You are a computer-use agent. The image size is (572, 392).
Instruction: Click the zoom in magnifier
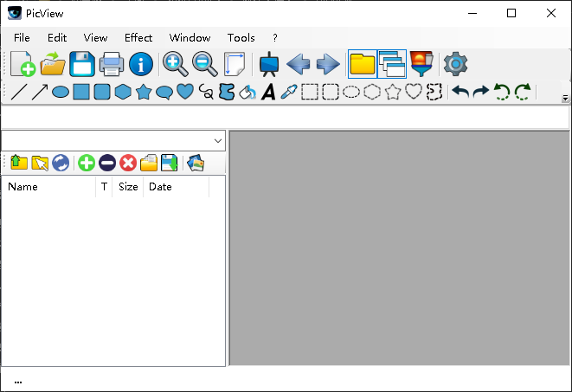175,64
